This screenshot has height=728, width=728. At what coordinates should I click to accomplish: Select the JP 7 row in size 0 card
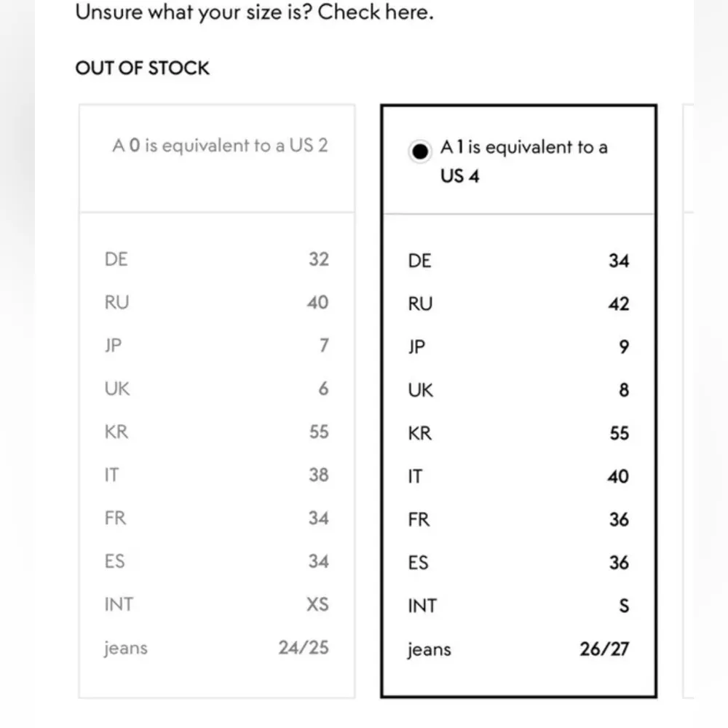tap(216, 346)
